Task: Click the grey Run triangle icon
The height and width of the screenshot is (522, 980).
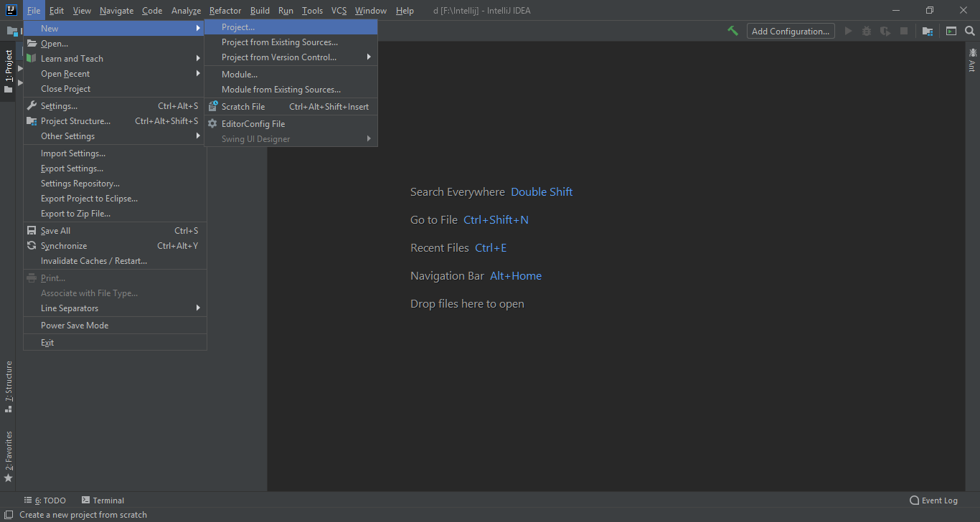Action: (849, 31)
